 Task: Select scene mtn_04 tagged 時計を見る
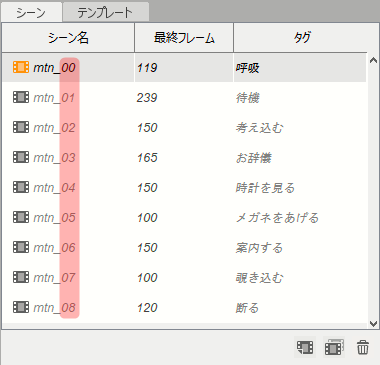184,187
